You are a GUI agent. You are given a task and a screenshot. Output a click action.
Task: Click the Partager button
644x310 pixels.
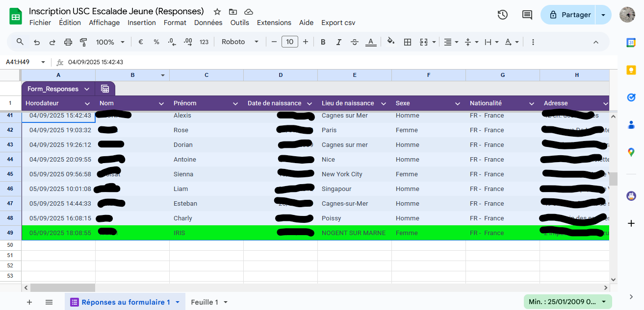pos(569,15)
